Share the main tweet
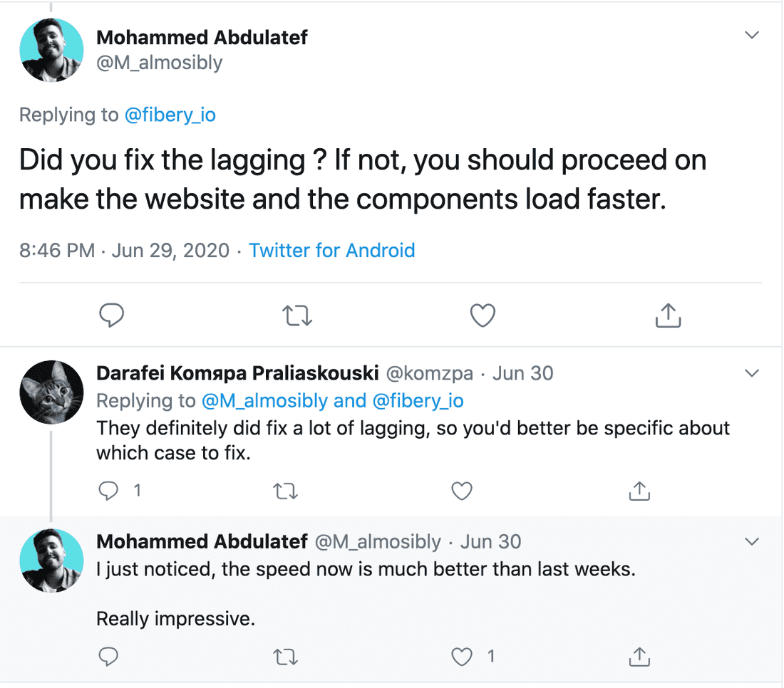Image resolution: width=784 pixels, height=688 pixels. point(667,315)
